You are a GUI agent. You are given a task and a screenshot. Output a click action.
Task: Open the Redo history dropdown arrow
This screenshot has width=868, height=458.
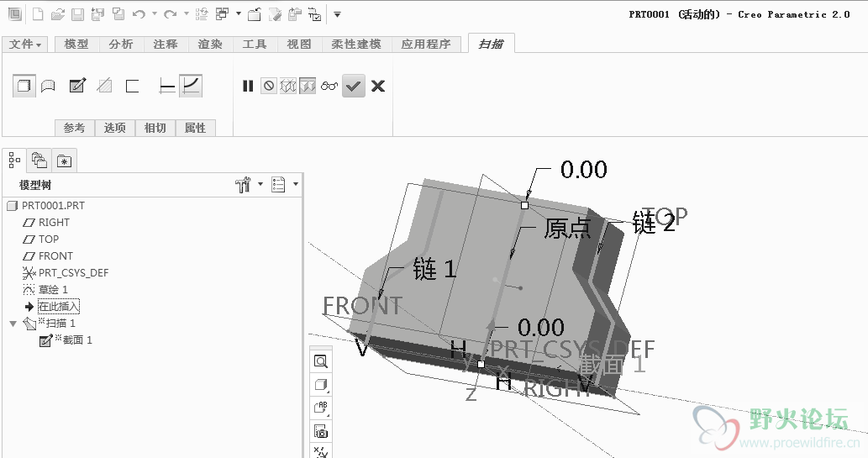pos(186,13)
